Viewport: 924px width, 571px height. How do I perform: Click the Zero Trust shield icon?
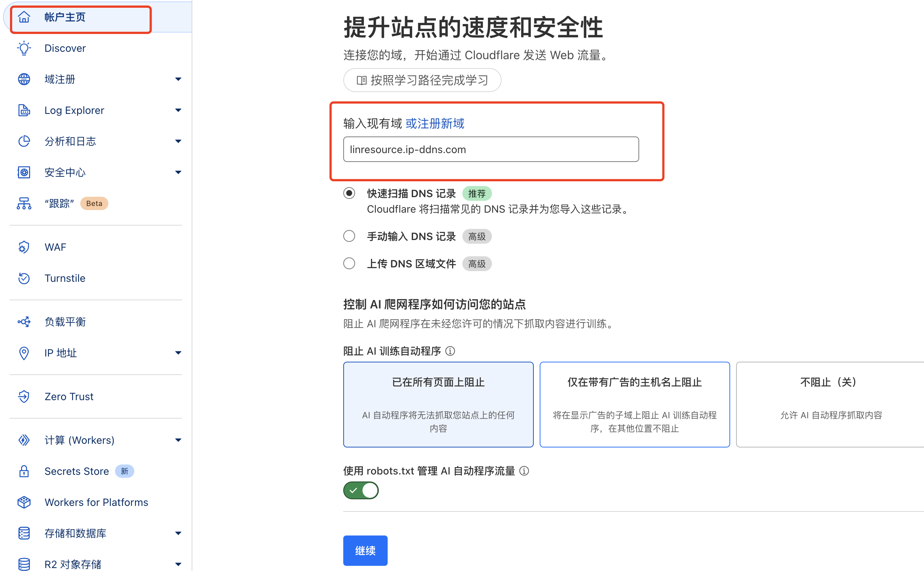pyautogui.click(x=24, y=396)
